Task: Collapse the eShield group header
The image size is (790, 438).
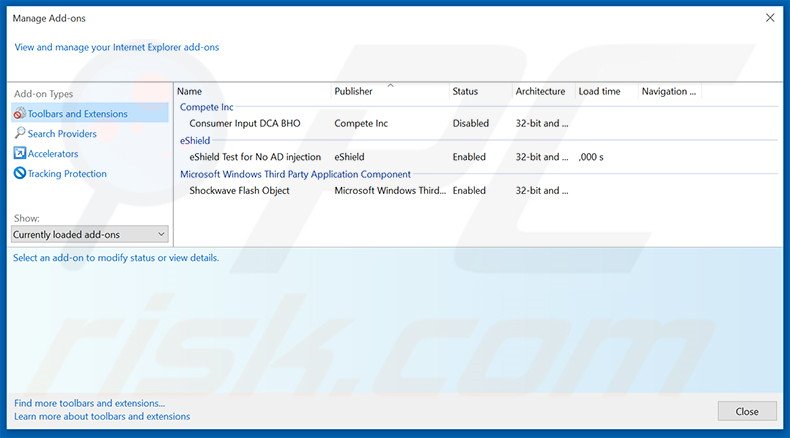Action: 195,141
